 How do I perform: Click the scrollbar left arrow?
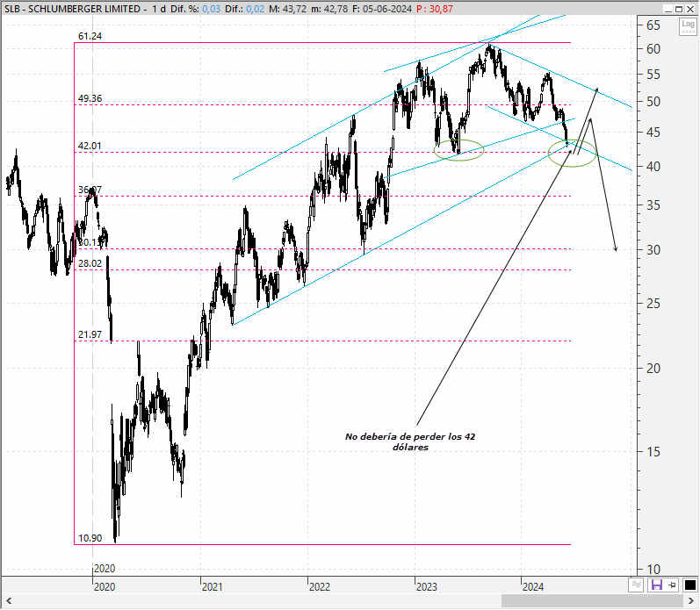click(x=8, y=601)
